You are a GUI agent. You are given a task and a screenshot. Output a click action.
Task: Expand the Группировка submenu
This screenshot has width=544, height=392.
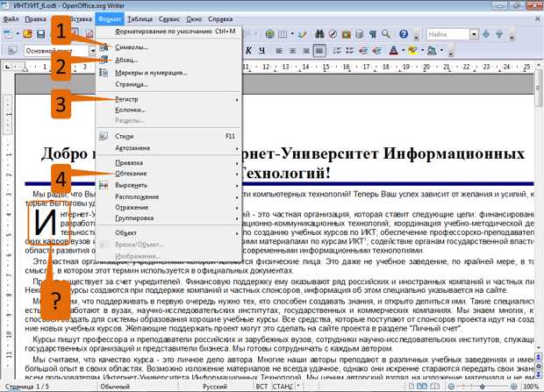point(168,218)
